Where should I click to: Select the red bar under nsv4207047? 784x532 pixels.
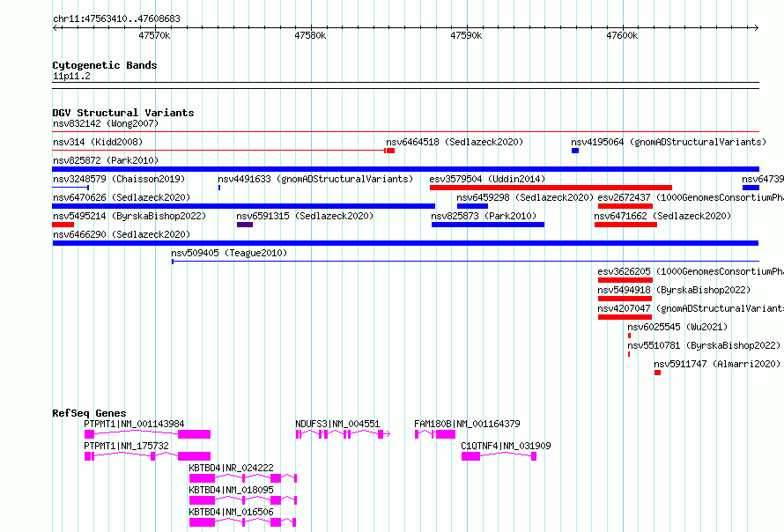click(x=625, y=317)
